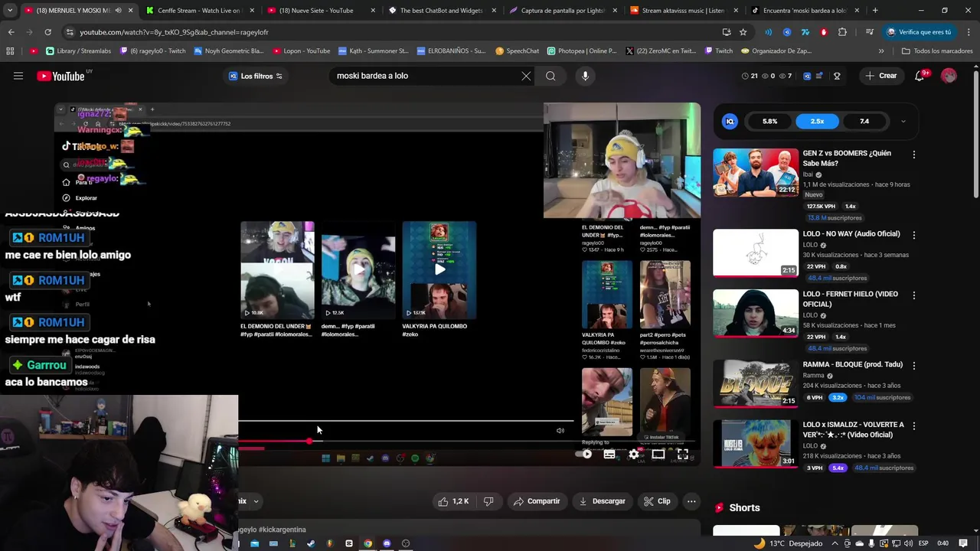
Task: Click the Crear create button
Action: click(880, 76)
